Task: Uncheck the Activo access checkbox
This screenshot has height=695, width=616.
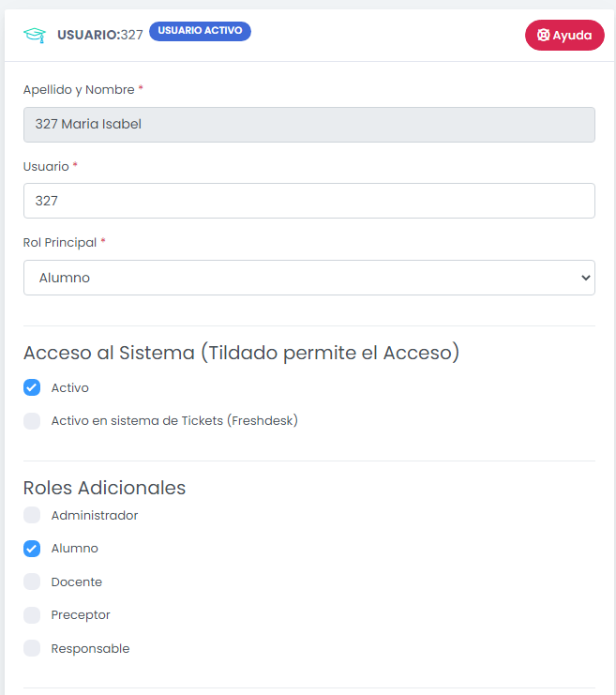Action: click(32, 387)
